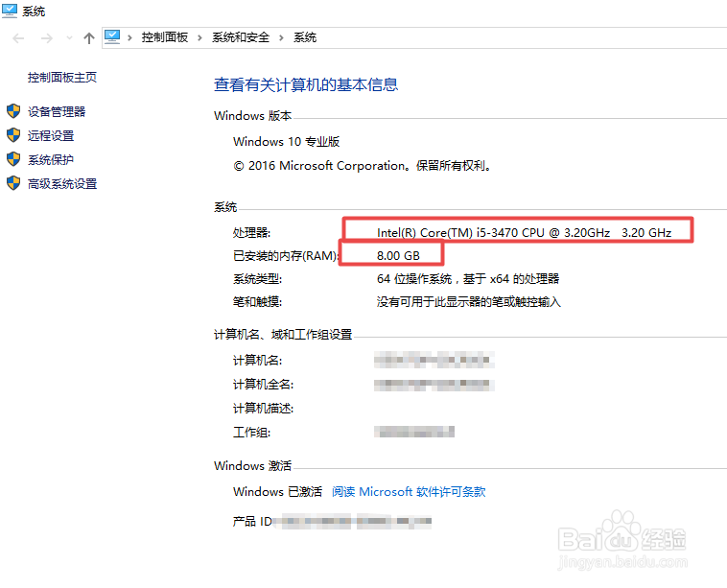
Task: Open 高级系统设置
Action: 62,184
